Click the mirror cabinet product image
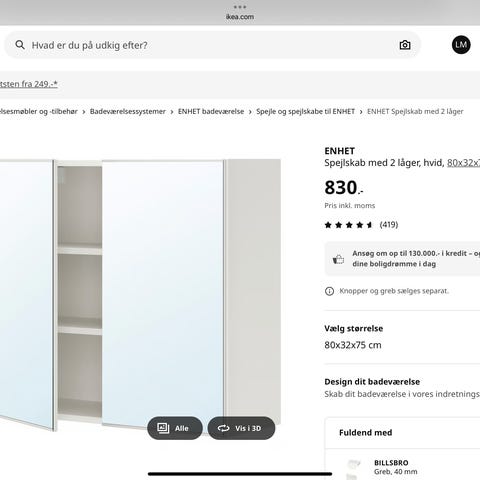Image resolution: width=480 pixels, height=480 pixels. click(x=140, y=295)
